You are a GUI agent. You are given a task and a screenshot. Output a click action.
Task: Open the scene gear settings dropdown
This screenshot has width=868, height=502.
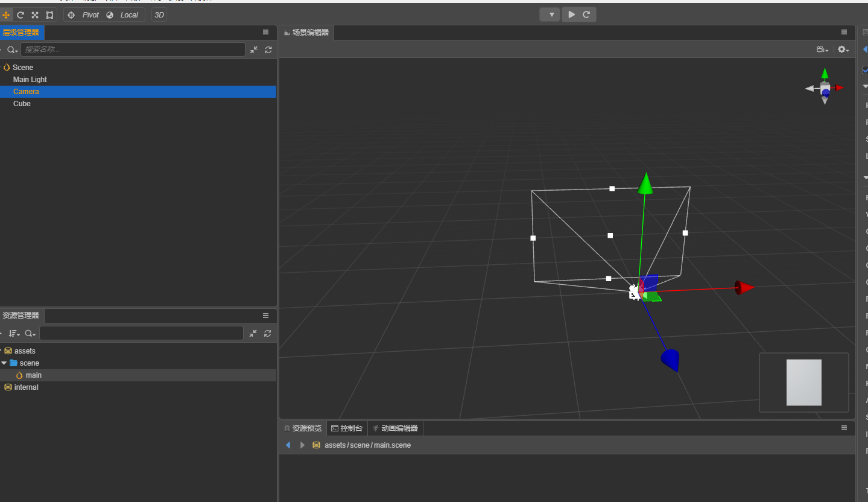(x=843, y=50)
